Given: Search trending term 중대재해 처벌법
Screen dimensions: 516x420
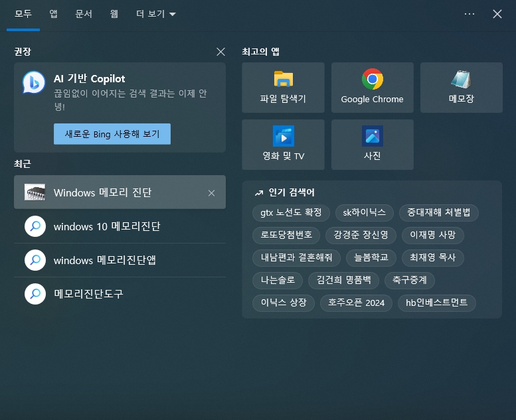Looking at the screenshot, I should 439,212.
